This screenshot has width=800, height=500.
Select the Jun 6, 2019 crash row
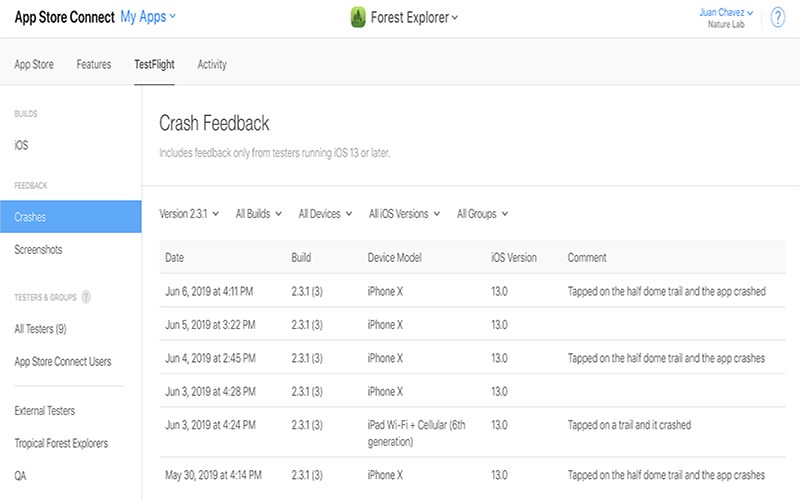(472, 291)
